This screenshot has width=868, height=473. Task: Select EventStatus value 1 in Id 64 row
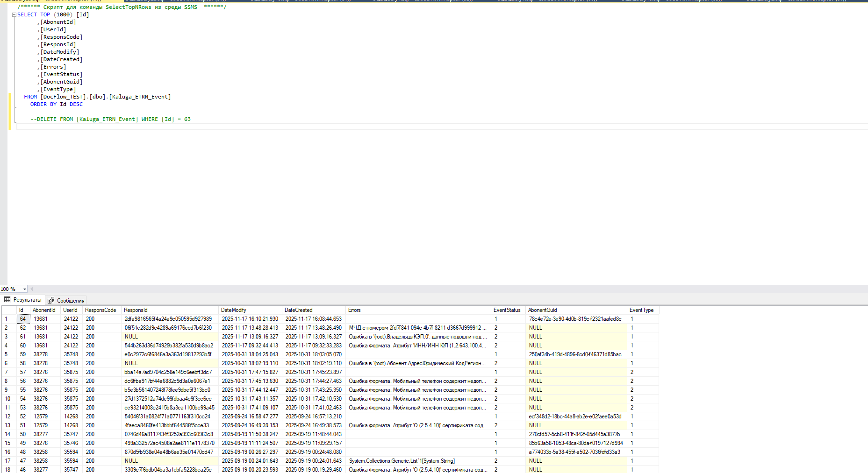(509, 319)
